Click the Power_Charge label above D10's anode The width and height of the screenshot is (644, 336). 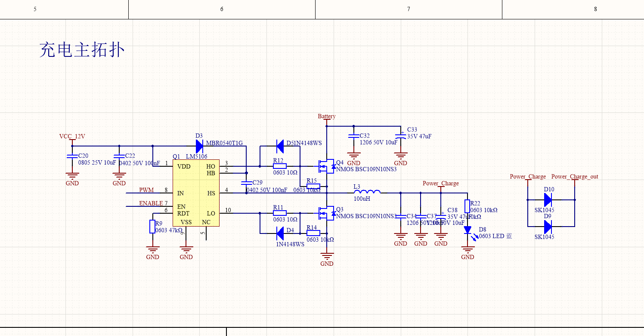[x=528, y=177]
